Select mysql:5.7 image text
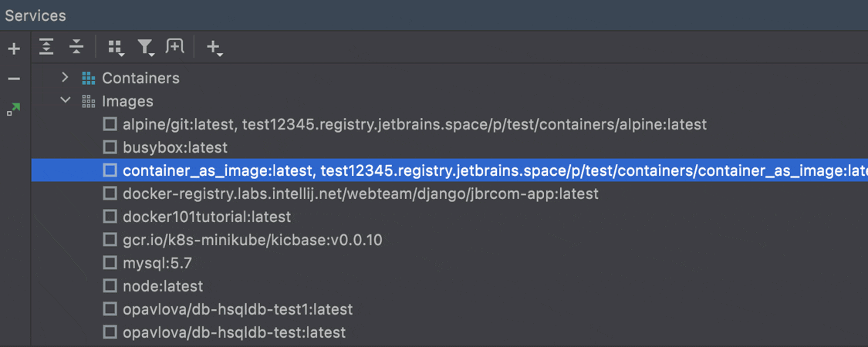This screenshot has height=347, width=868. (x=157, y=264)
